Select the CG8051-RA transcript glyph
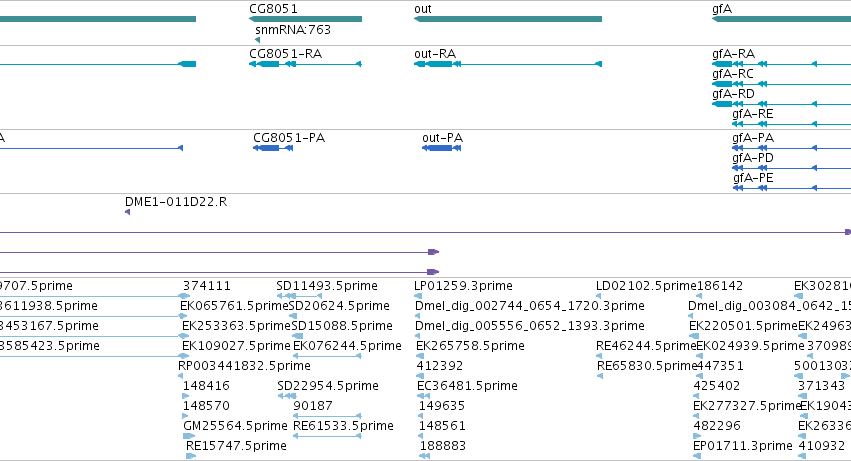Screen dimensions: 851x461 click(305, 64)
